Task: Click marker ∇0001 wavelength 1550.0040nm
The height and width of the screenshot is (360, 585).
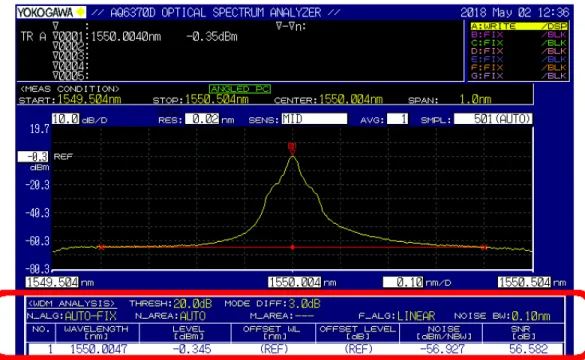Action: 126,37
